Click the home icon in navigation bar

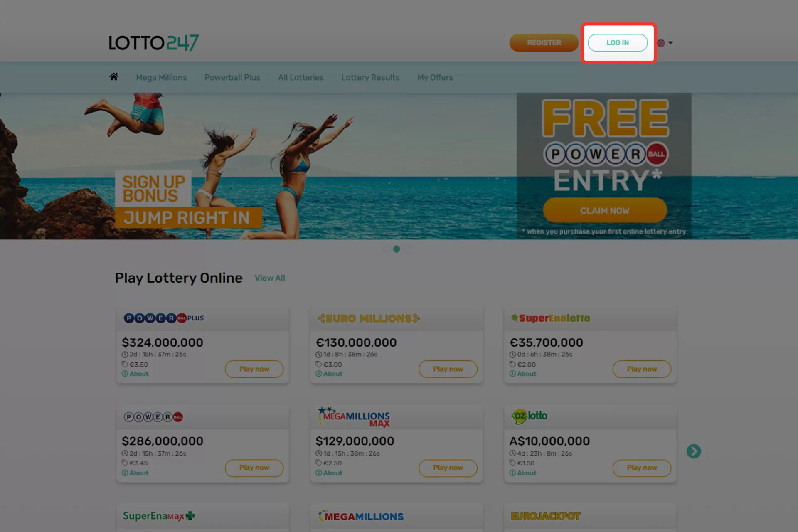tap(113, 77)
